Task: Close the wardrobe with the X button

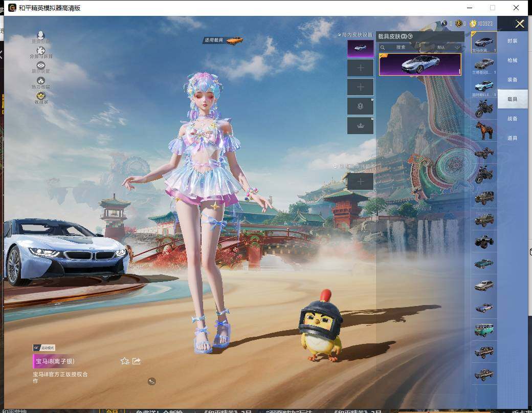Action: [520, 24]
